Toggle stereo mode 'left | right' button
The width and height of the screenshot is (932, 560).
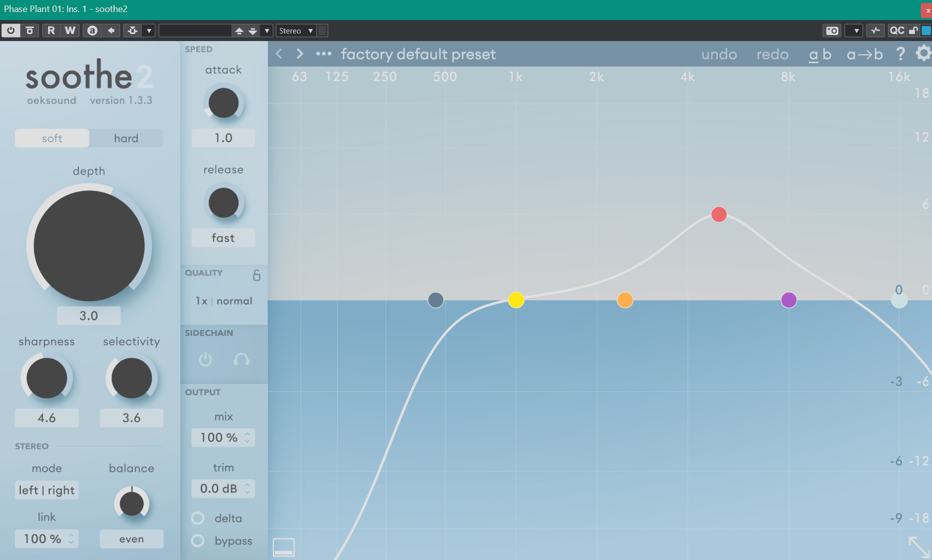click(47, 490)
